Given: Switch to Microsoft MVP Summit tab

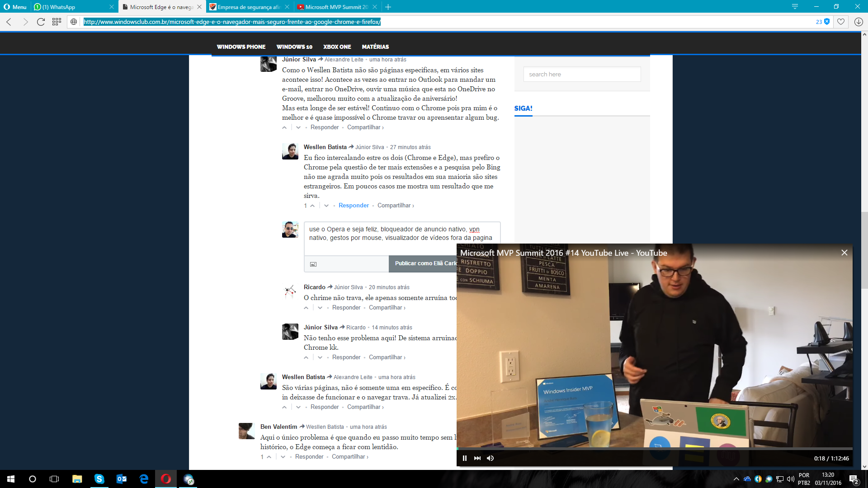Looking at the screenshot, I should coord(337,7).
